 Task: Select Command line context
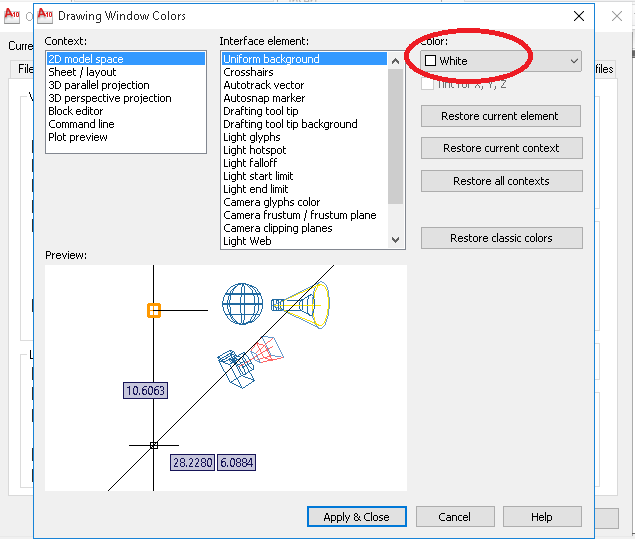(x=126, y=124)
